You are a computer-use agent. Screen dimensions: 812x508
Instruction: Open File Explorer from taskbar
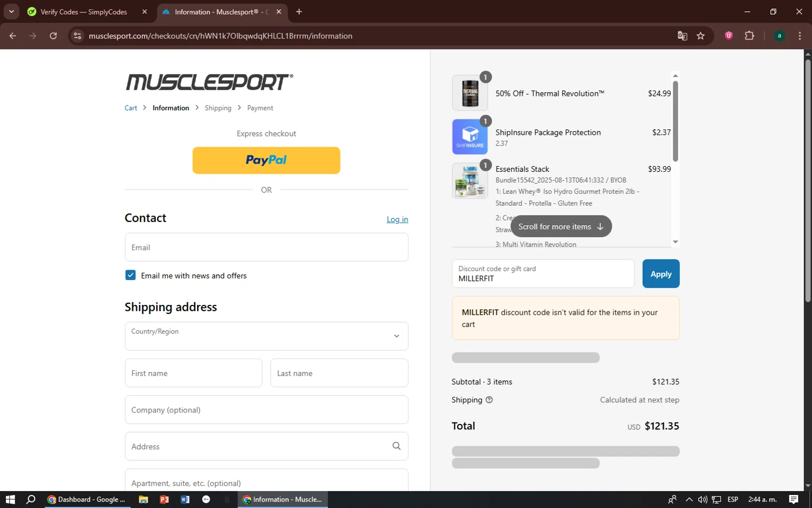pyautogui.click(x=143, y=499)
